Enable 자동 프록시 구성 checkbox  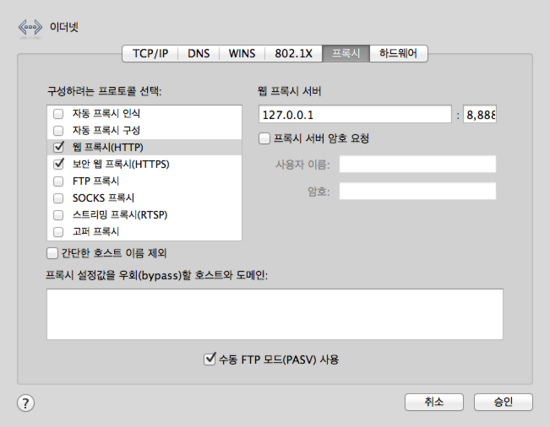tap(58, 131)
